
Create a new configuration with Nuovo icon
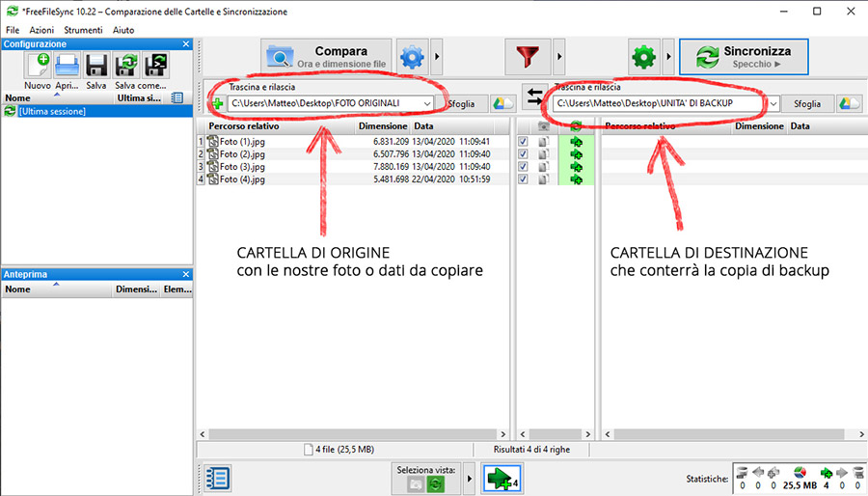coord(38,66)
